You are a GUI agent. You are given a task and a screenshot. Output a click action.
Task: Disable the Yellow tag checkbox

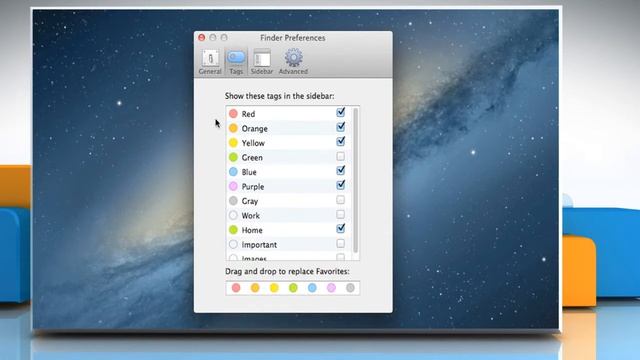[340, 142]
